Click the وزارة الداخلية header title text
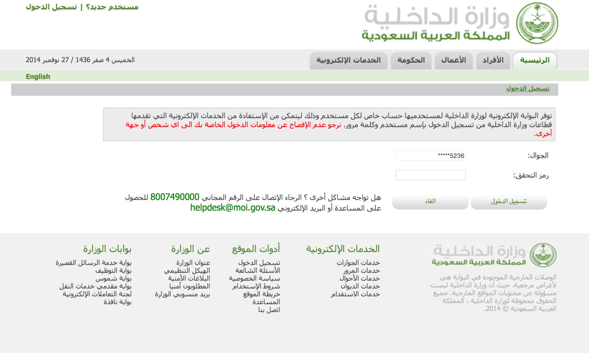 [x=437, y=17]
